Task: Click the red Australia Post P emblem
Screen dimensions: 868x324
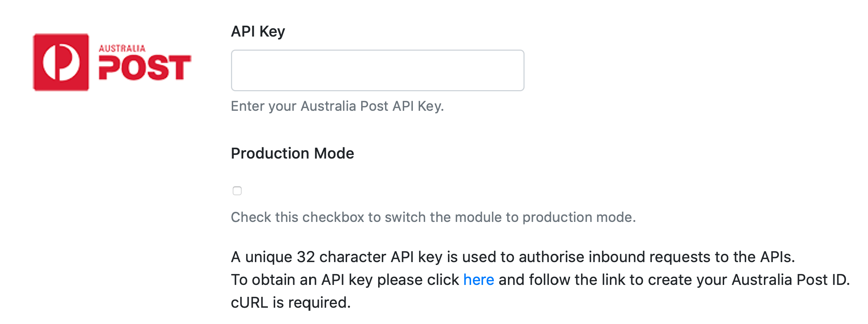Action: pyautogui.click(x=61, y=62)
